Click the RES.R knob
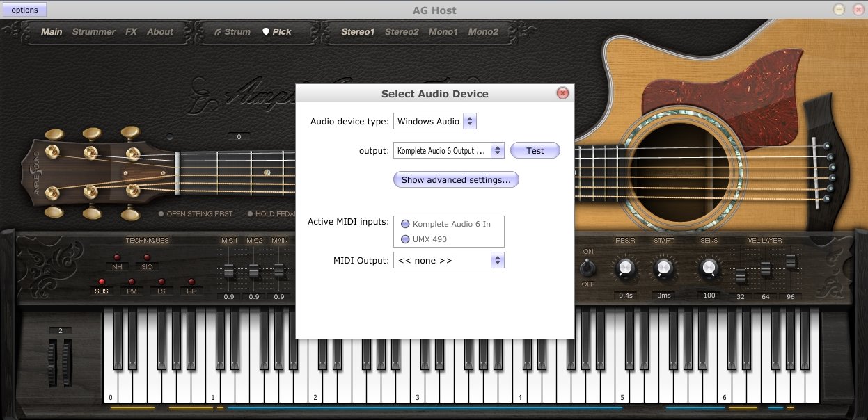The width and height of the screenshot is (868, 420). (625, 268)
